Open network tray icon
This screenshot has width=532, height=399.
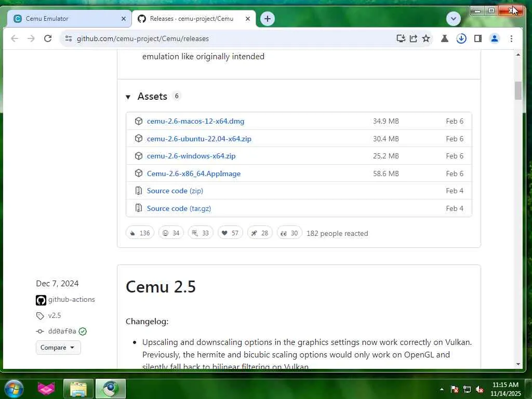pyautogui.click(x=467, y=389)
